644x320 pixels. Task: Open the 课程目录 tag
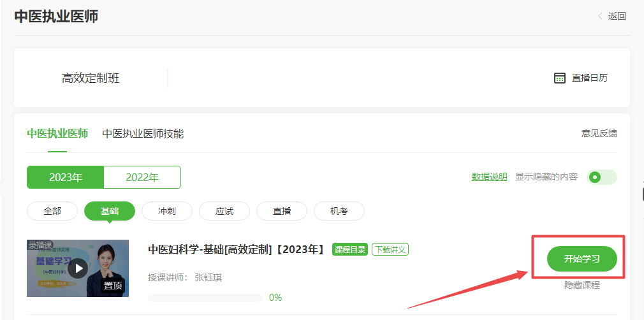coord(350,249)
